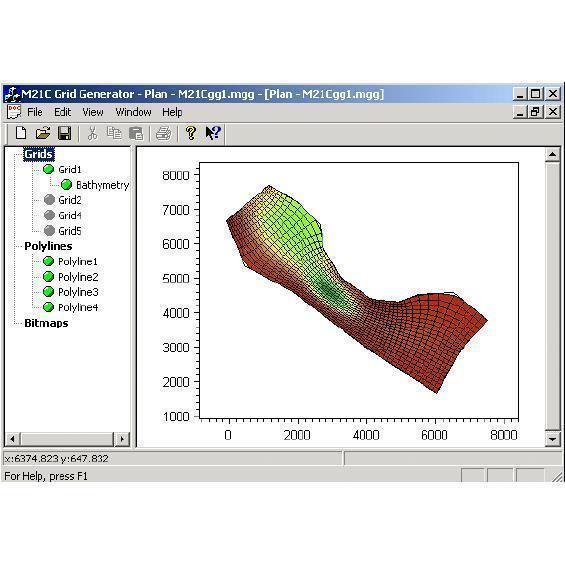Click the Paste toolbar icon
The height and width of the screenshot is (565, 565).
pyautogui.click(x=136, y=133)
